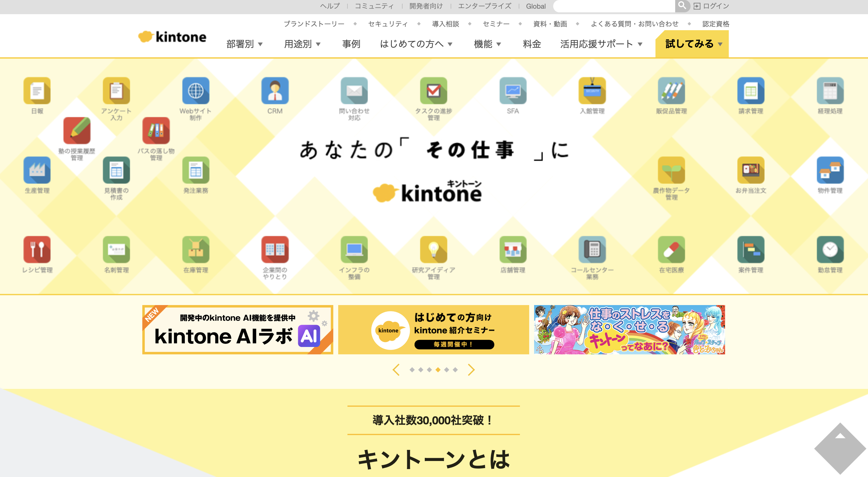Select the エンタープライズ menu item

484,6
